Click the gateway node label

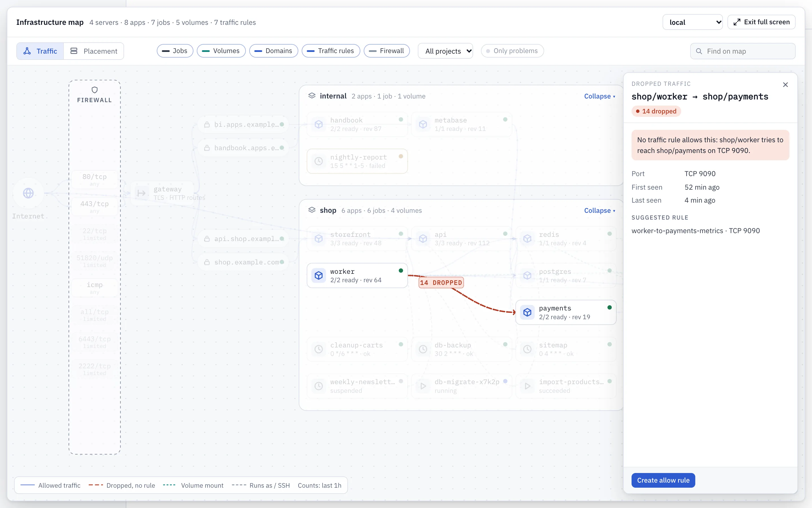click(x=167, y=189)
